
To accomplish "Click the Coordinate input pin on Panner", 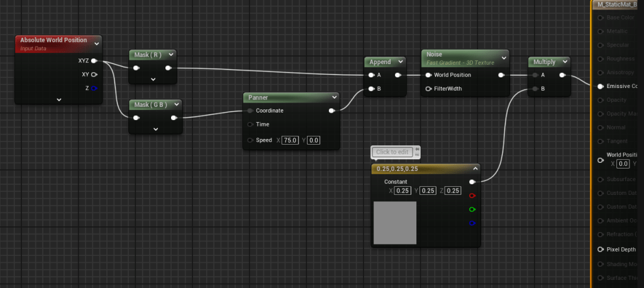I will [x=250, y=111].
